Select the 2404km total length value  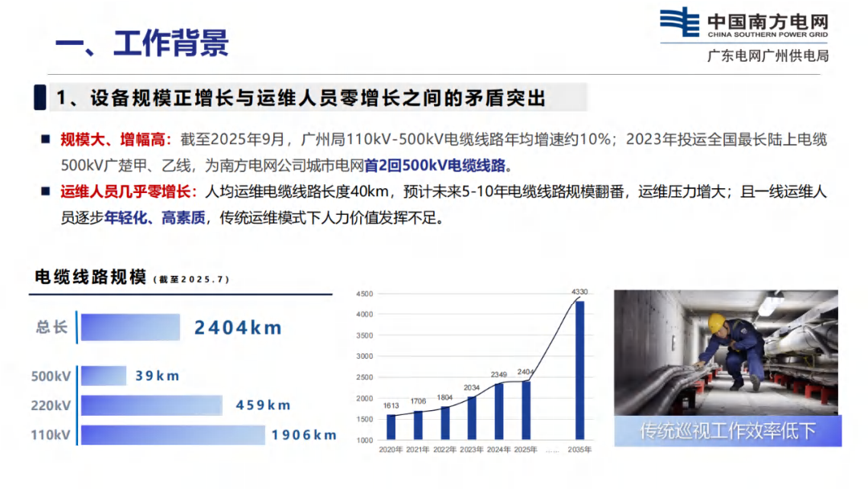238,327
